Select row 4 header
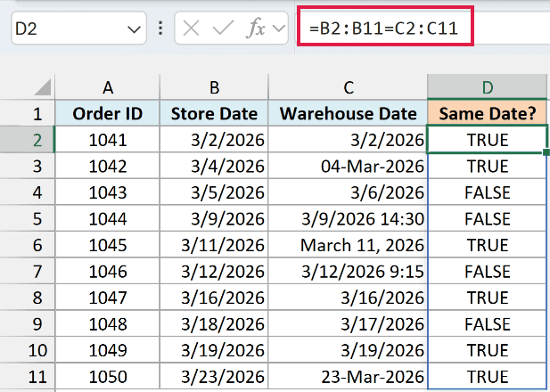Viewport: 550px width, 392px height. point(28,192)
